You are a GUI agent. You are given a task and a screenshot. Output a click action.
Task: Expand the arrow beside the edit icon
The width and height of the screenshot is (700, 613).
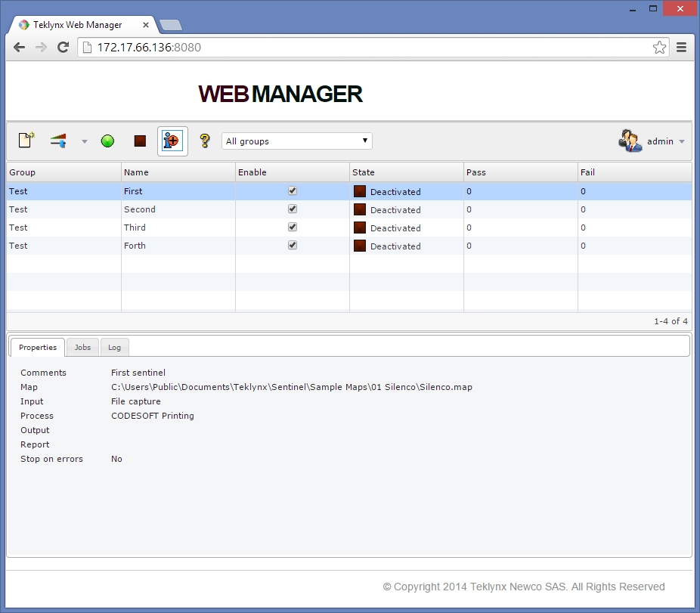click(x=85, y=141)
